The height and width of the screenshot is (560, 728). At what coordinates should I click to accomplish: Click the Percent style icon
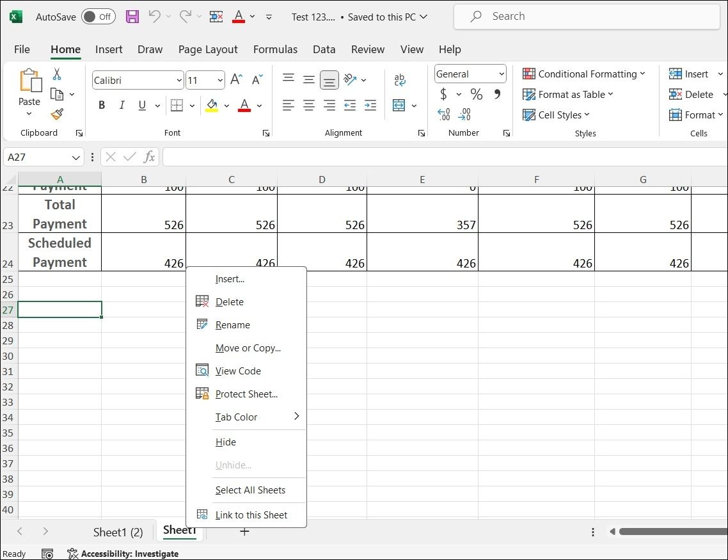(x=476, y=94)
